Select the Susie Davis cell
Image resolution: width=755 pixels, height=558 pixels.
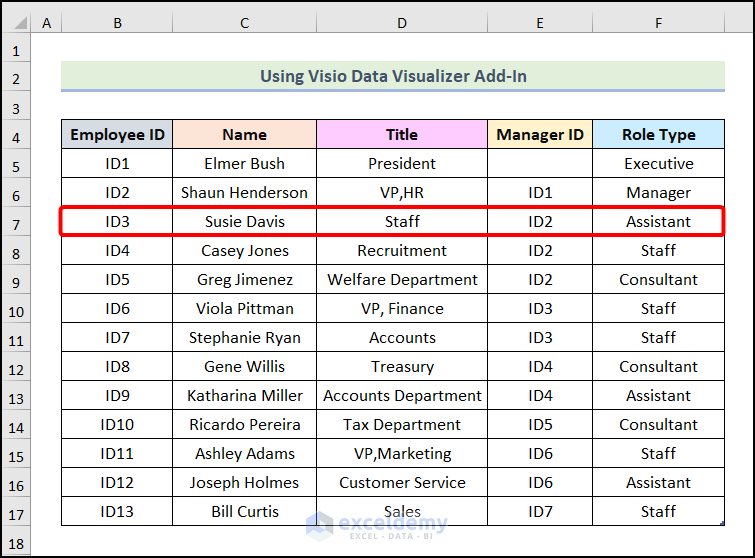245,221
